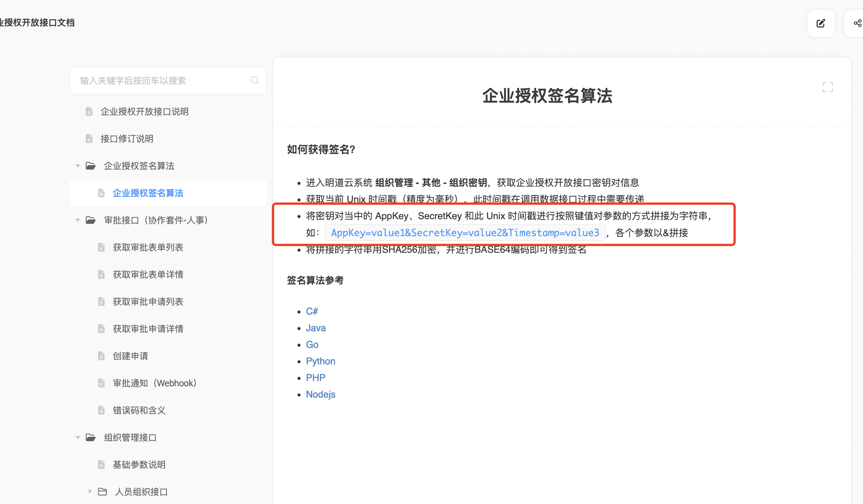
Task: Collapse the 企业授权签名算法 folder arrow
Action: [78, 166]
